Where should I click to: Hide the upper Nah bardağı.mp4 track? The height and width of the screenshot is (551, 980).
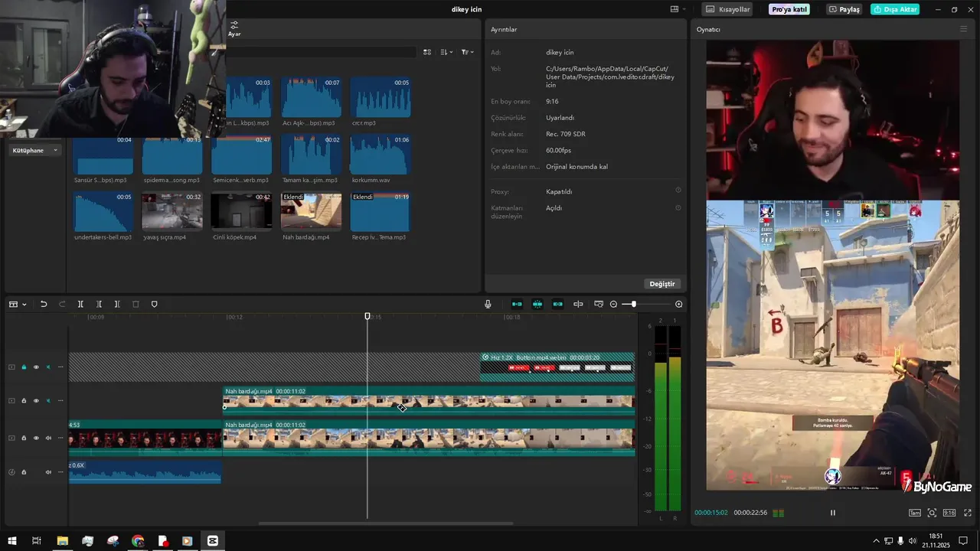point(36,400)
